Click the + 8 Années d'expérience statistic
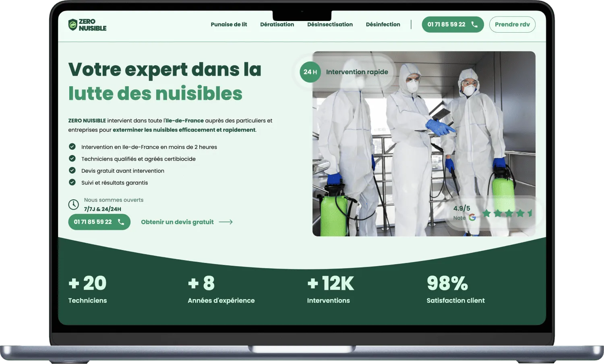 221,289
